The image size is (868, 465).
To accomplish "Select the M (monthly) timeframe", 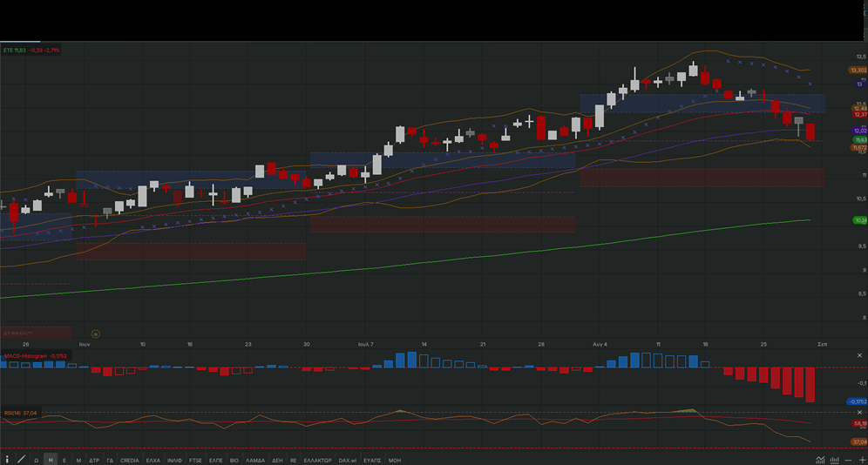I will coord(78,460).
